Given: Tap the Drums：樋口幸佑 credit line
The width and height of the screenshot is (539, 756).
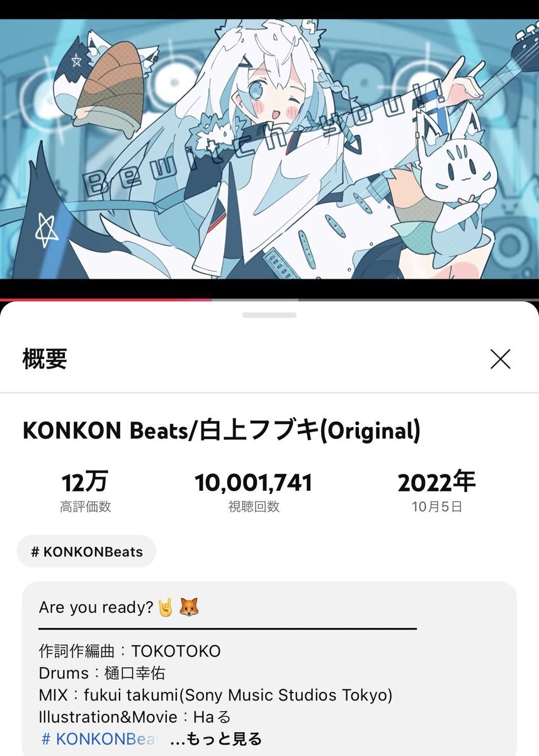Looking at the screenshot, I should tap(102, 673).
